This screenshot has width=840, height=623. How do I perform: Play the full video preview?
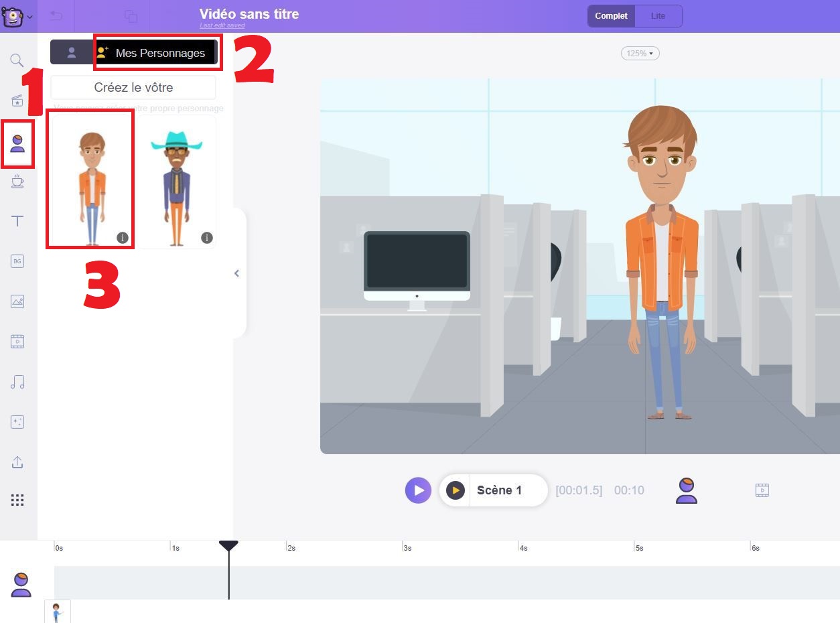pos(418,490)
